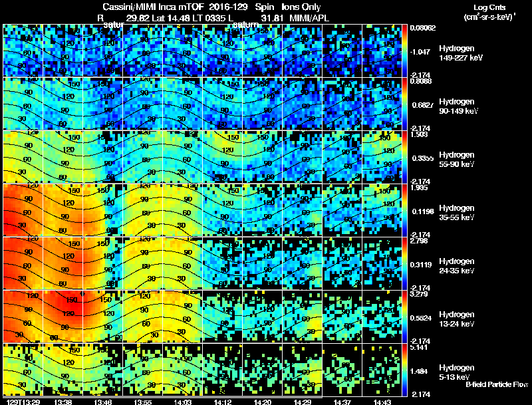Image resolution: width=532 pixels, height=405 pixels.
Task: Select the 149-227 keV panel at 14:37
Action: coord(342,50)
